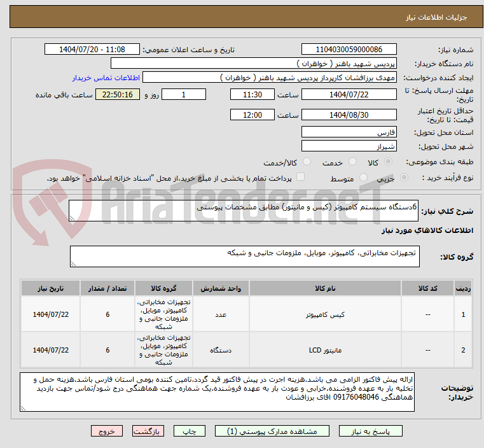
Task: Click the نام کالا column header
Action: click(325, 288)
